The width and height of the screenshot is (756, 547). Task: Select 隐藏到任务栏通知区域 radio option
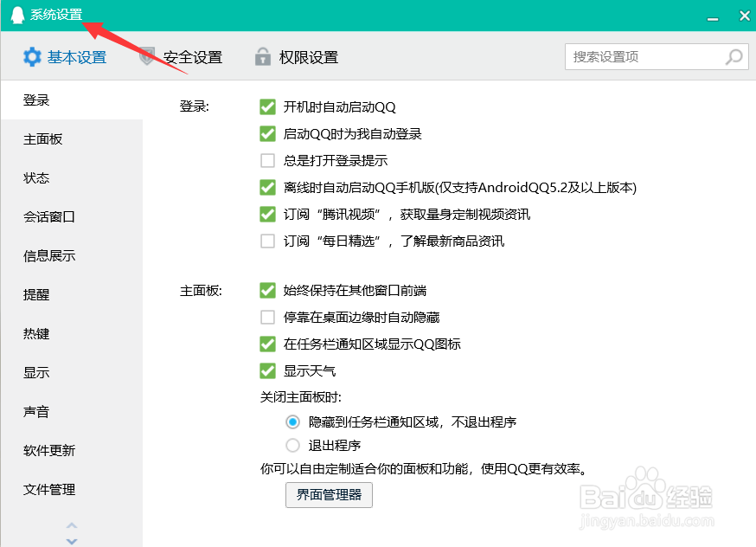pyautogui.click(x=292, y=422)
